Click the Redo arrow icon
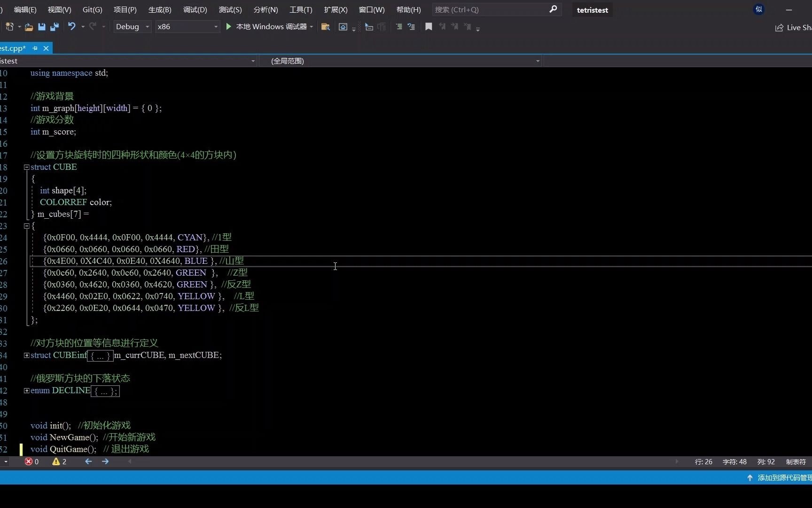 [93, 26]
